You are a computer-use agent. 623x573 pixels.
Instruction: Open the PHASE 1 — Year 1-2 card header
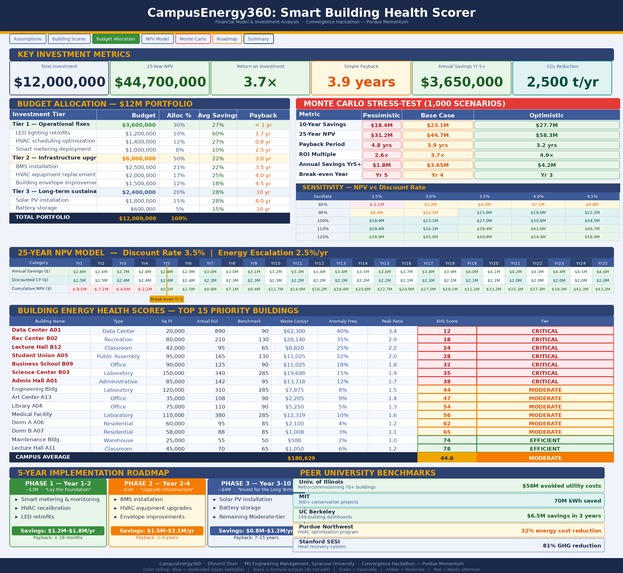point(58,486)
